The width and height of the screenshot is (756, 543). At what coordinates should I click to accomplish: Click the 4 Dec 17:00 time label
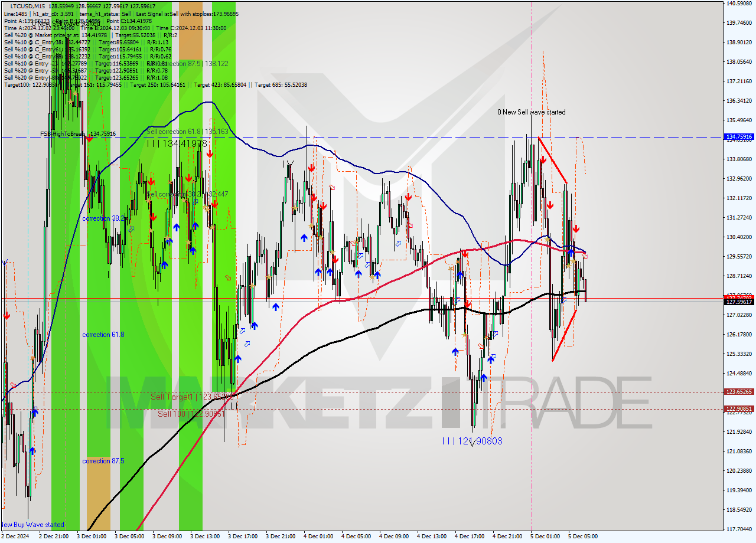coord(470,537)
